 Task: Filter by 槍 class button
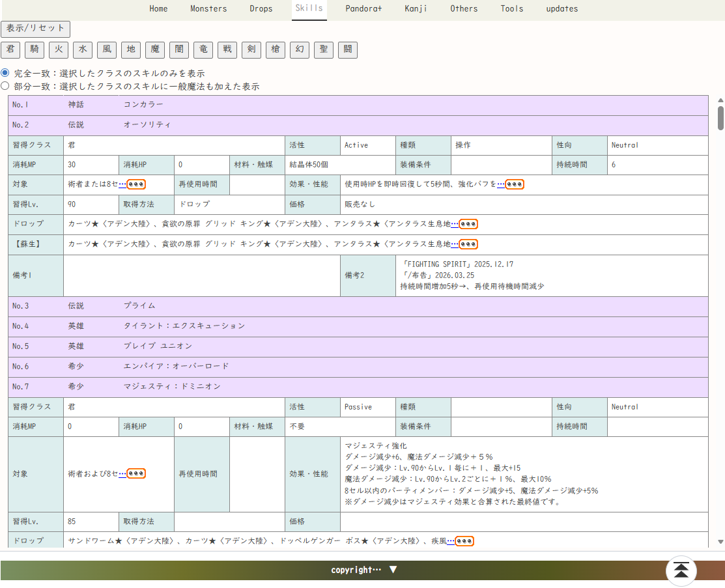[276, 50]
